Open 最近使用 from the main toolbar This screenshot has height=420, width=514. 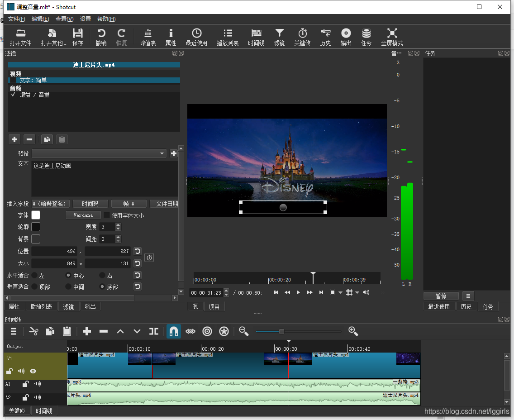pyautogui.click(x=196, y=37)
